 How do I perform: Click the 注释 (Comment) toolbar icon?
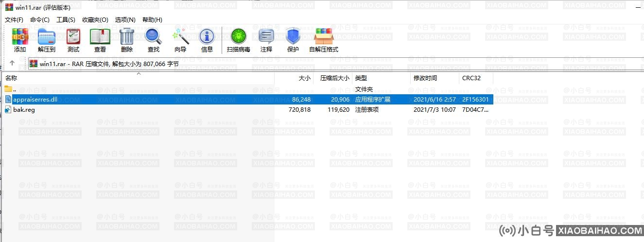pyautogui.click(x=266, y=36)
